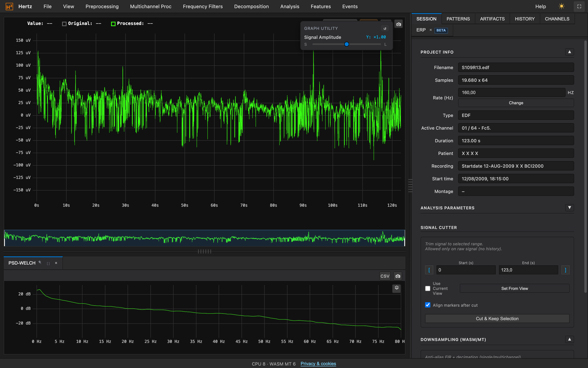Image resolution: width=588 pixels, height=368 pixels.
Task: Capture a snapshot of the PSD plot
Action: 398,276
